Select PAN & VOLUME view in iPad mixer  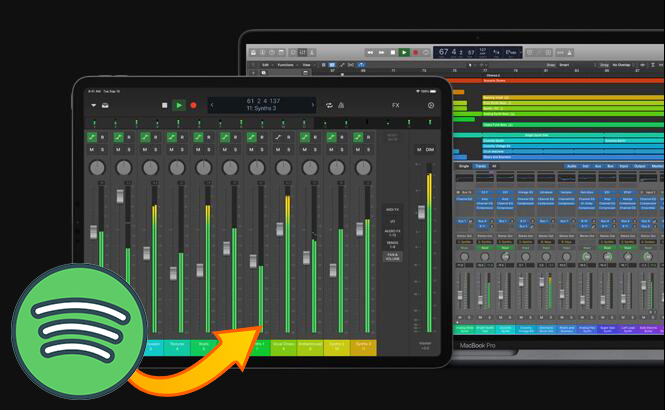392,257
